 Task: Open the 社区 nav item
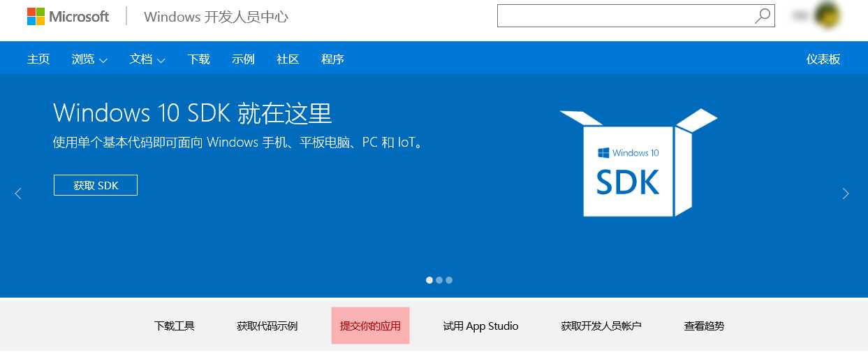(x=288, y=59)
